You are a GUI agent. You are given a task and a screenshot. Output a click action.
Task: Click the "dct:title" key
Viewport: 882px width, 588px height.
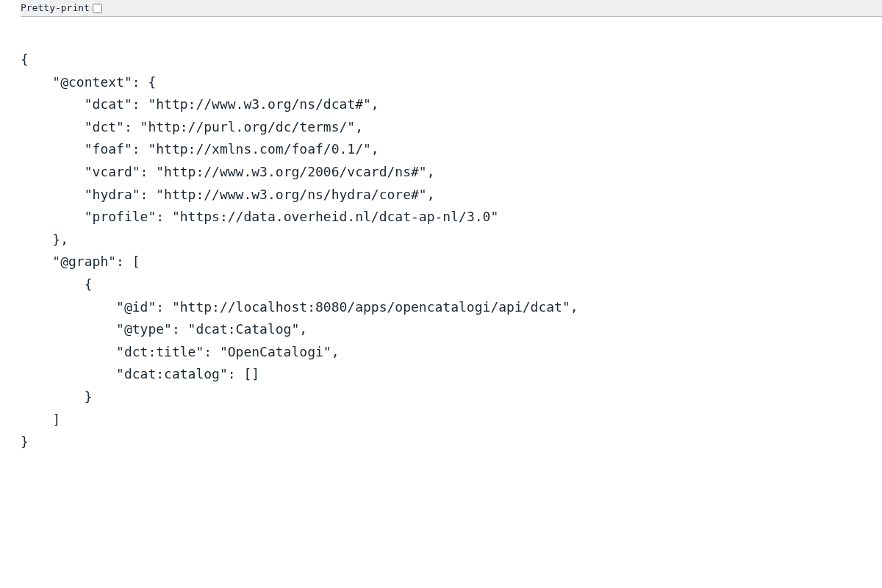tap(159, 352)
